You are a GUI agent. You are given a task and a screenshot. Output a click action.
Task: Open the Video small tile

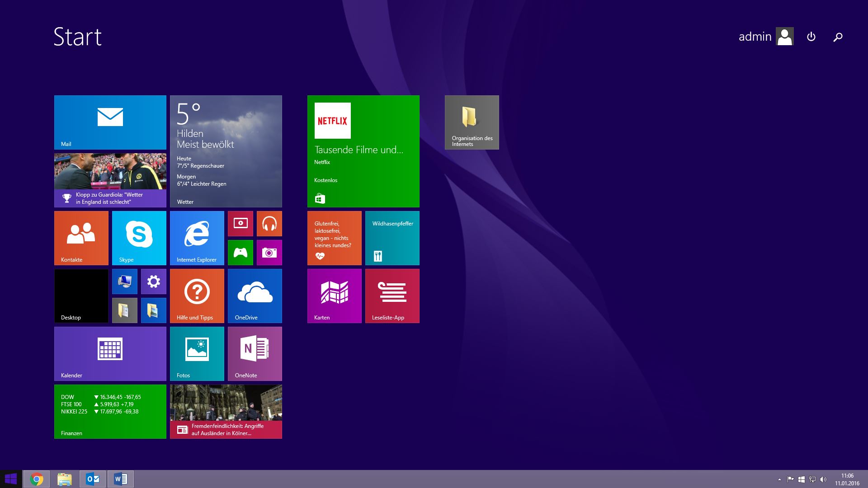point(240,223)
